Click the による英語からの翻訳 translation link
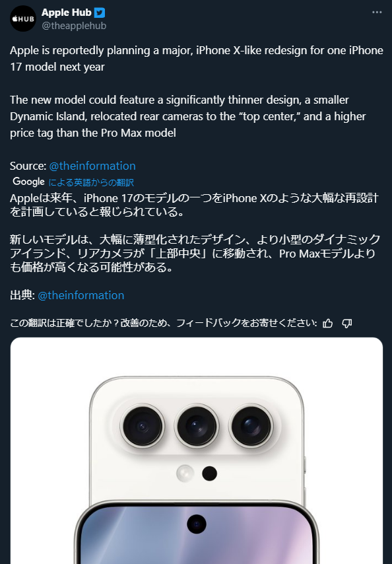The image size is (392, 564). (x=91, y=182)
